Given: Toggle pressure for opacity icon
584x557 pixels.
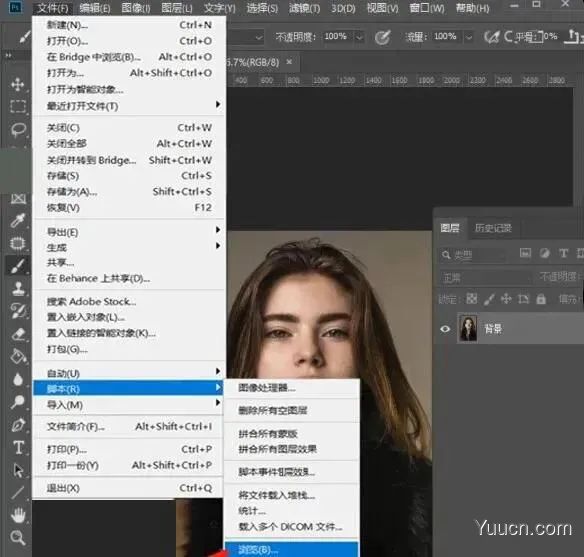Looking at the screenshot, I should pyautogui.click(x=383, y=37).
